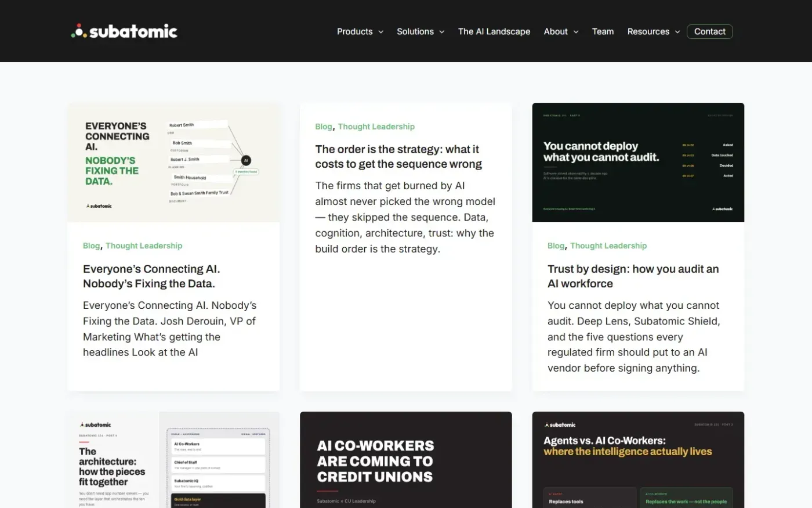The width and height of the screenshot is (812, 508).
Task: Open the 'You cannot deploy what you cannot audit' thumbnail
Action: [x=638, y=163]
